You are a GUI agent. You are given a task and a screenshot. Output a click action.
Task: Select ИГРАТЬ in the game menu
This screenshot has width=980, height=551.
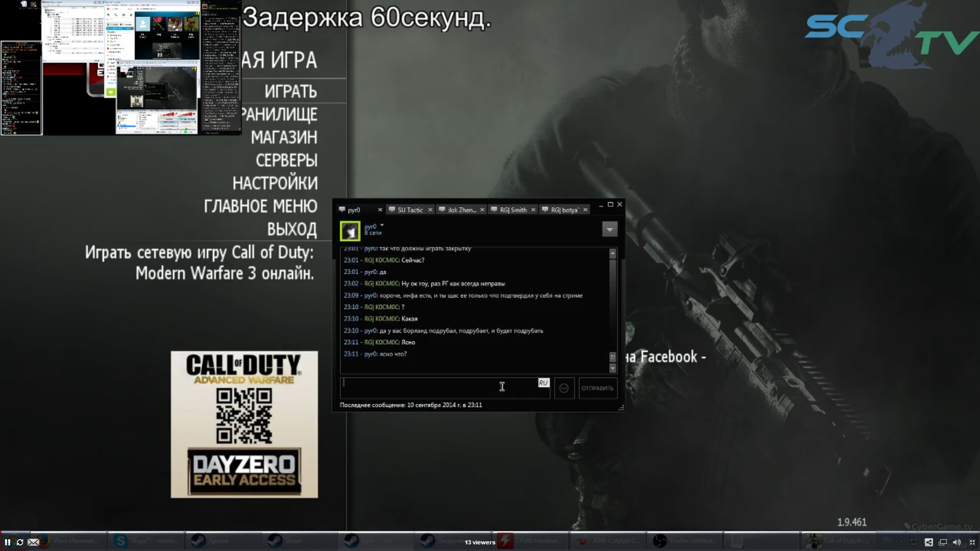290,91
